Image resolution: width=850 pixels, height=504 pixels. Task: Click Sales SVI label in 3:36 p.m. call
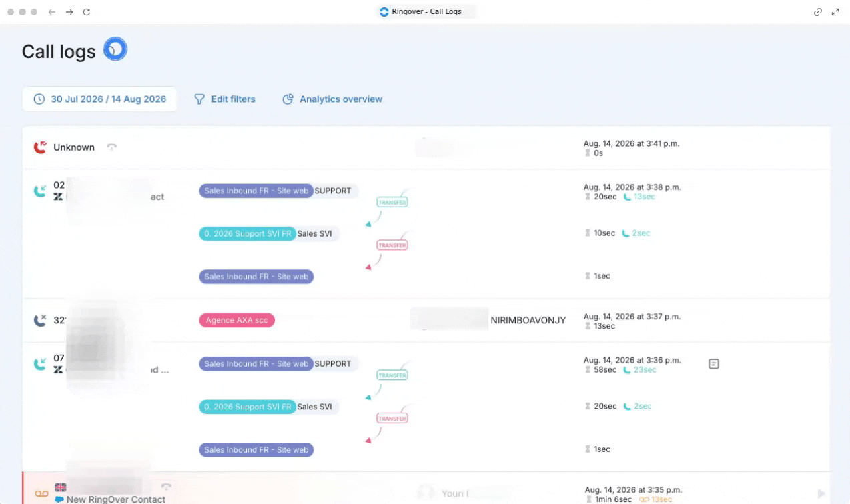click(x=314, y=407)
